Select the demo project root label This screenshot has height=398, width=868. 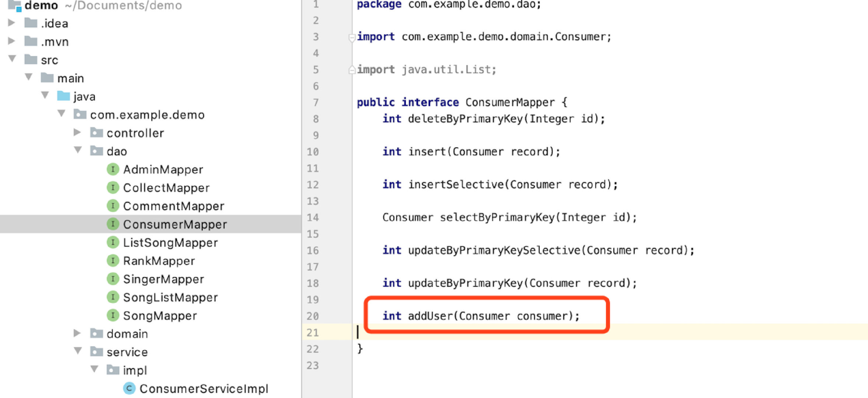(x=41, y=5)
